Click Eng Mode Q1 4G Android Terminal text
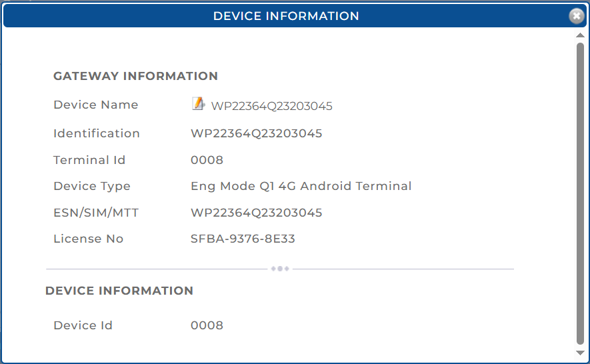Image resolution: width=590 pixels, height=364 pixels. point(301,186)
